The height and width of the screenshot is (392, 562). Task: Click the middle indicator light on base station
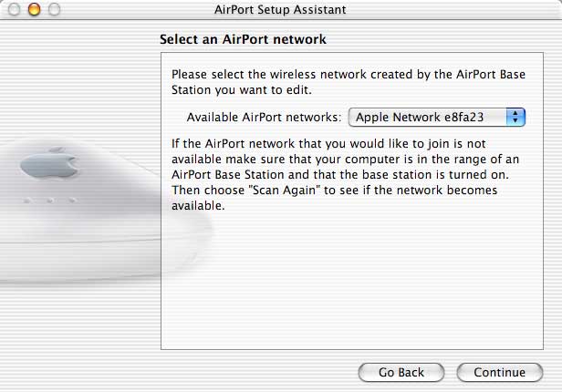tap(49, 201)
